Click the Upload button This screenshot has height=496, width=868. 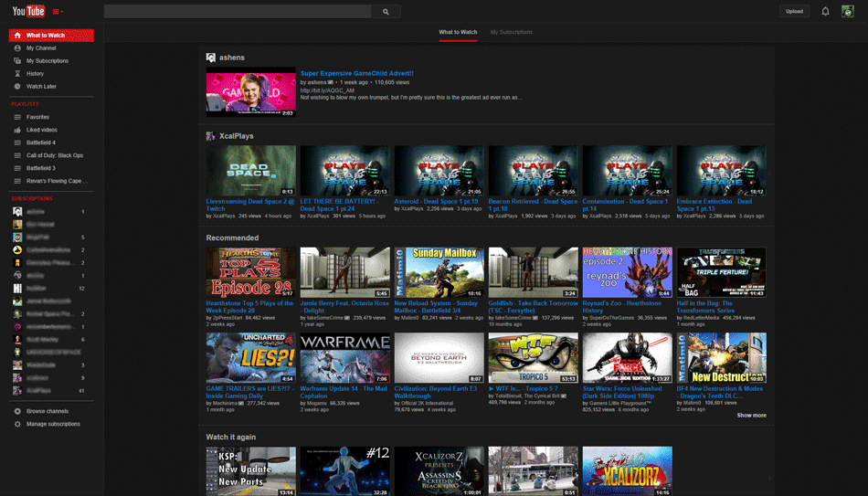click(x=794, y=11)
